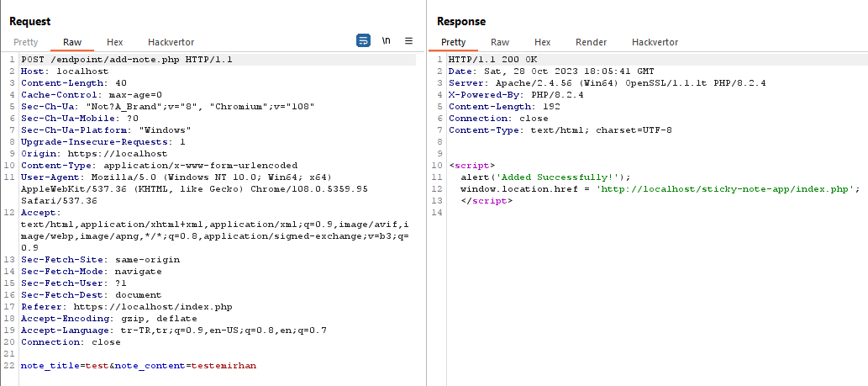Image resolution: width=868 pixels, height=386 pixels.
Task: Click the Content-Type: text/html; charset=UTF-8 header
Action: click(x=560, y=130)
